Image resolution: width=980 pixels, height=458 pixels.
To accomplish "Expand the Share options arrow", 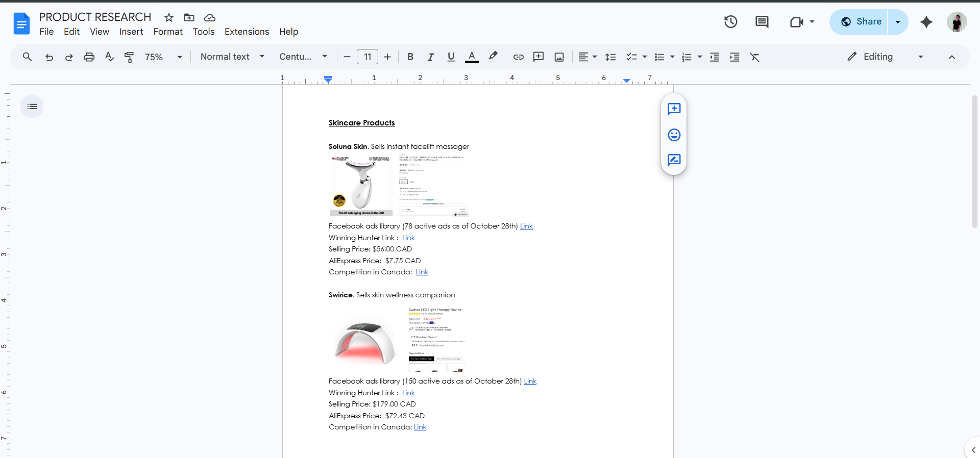I will pos(898,22).
